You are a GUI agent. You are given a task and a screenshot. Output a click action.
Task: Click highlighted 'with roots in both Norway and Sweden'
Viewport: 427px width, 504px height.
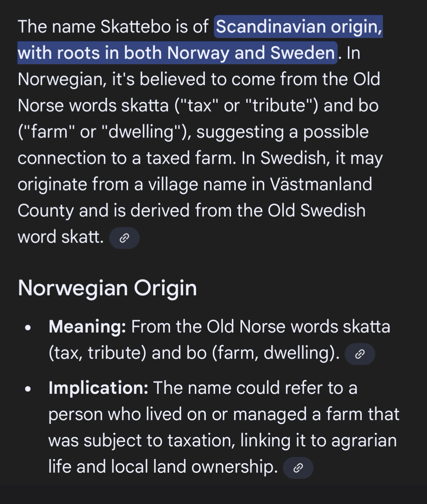tap(176, 53)
